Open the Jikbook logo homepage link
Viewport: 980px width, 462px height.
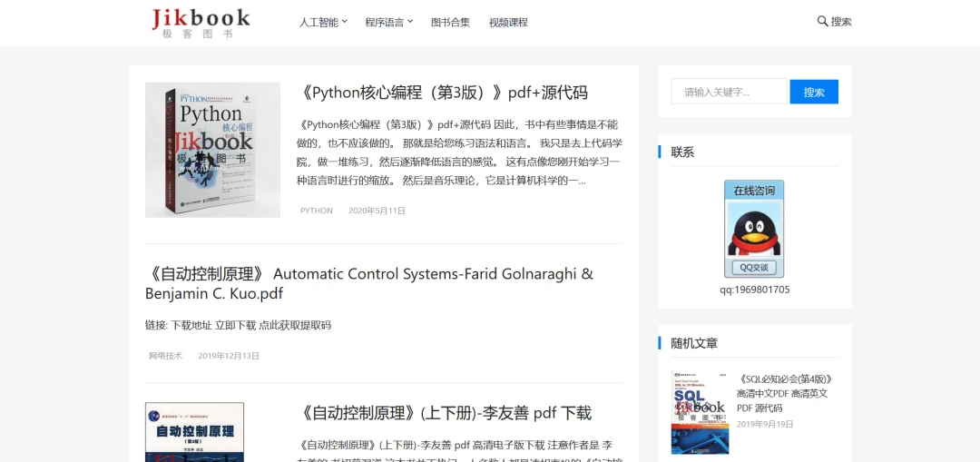tap(201, 23)
